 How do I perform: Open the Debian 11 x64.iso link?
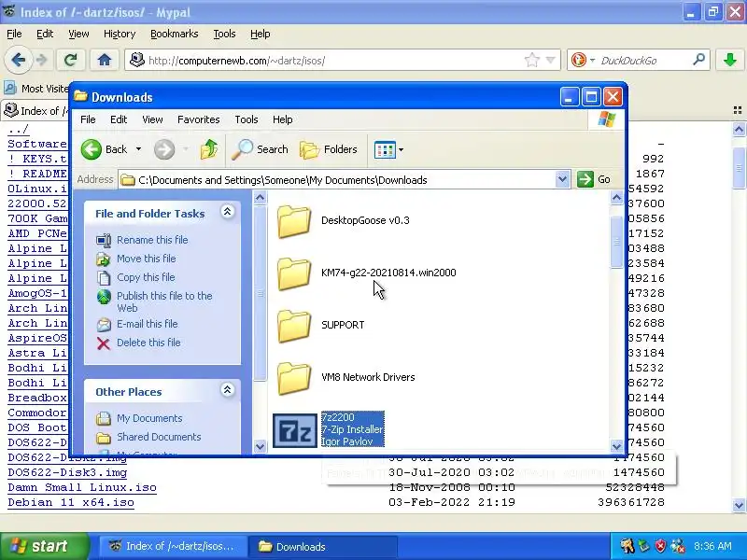[71, 502]
